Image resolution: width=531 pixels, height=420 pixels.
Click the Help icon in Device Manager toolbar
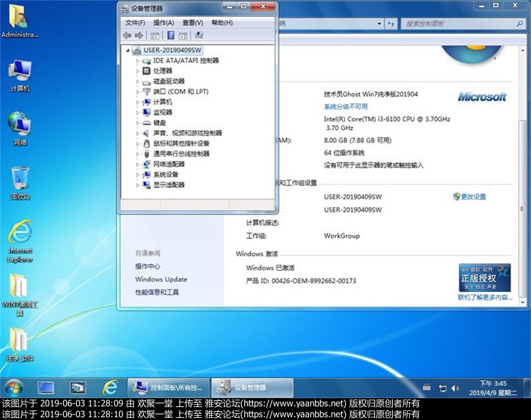[171, 35]
